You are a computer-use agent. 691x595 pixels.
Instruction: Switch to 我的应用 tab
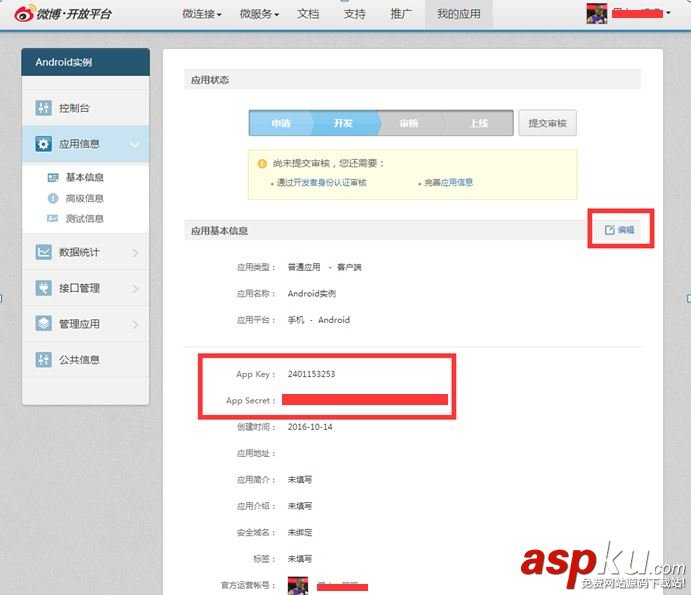point(459,14)
